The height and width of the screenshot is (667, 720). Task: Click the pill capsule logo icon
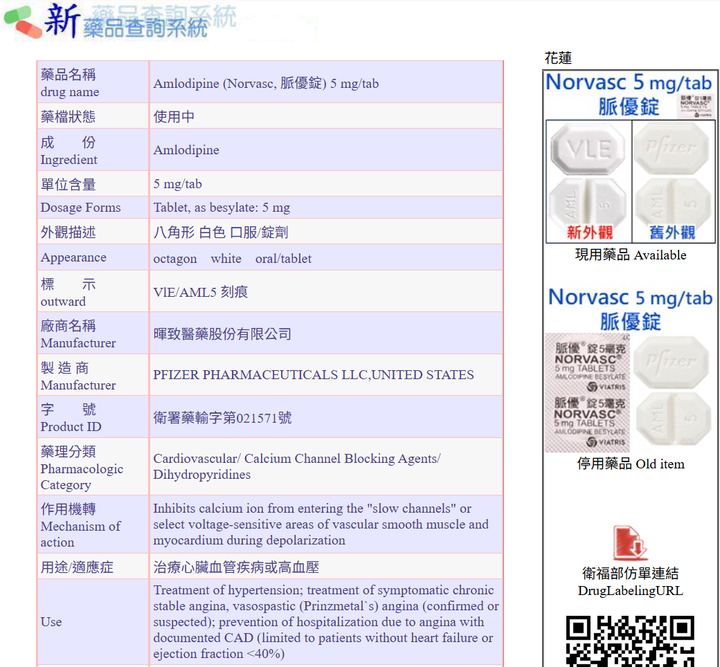click(x=22, y=22)
